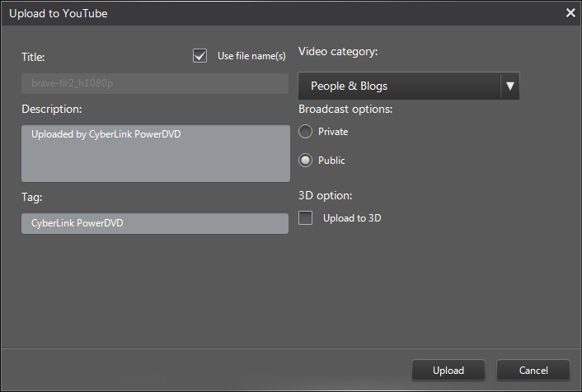
Task: Close the Upload to YouTube dialog
Action: click(x=570, y=13)
